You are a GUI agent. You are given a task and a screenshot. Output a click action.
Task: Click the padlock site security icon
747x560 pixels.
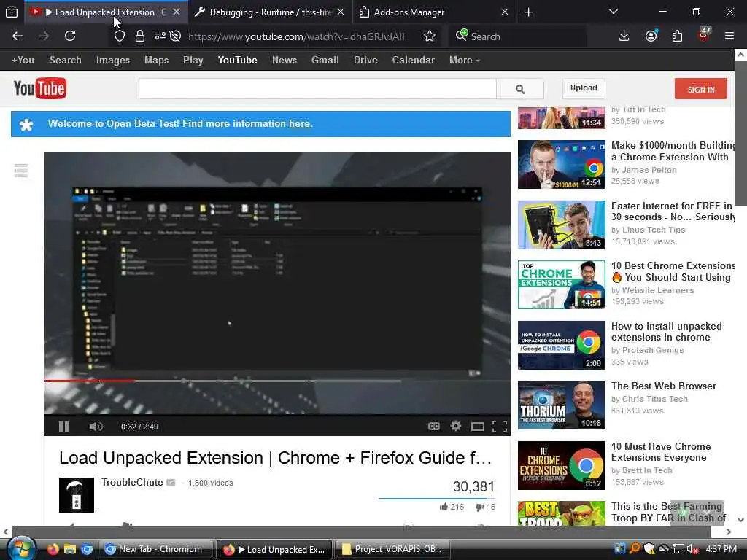[139, 36]
